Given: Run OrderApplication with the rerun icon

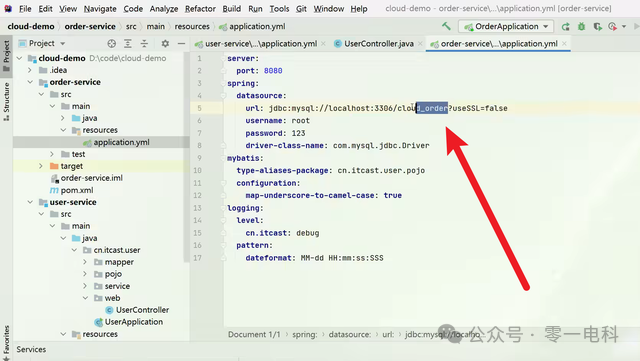Looking at the screenshot, I should (565, 27).
